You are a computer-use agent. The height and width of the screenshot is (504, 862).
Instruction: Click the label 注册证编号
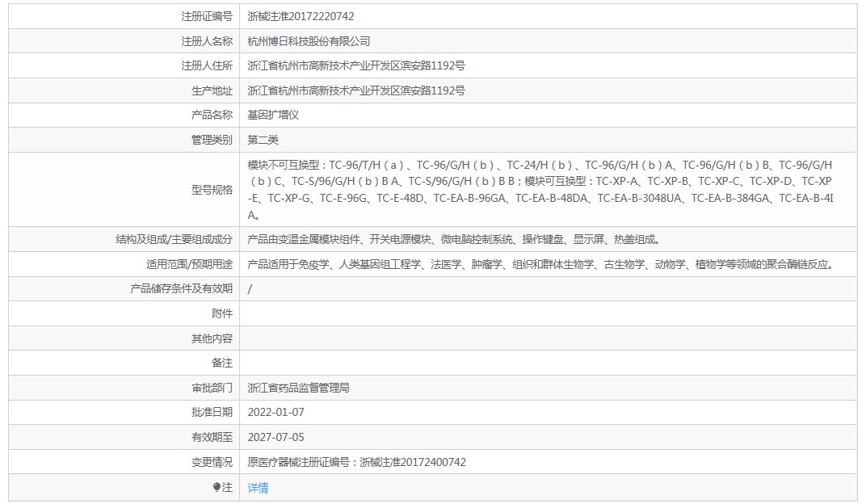click(207, 16)
